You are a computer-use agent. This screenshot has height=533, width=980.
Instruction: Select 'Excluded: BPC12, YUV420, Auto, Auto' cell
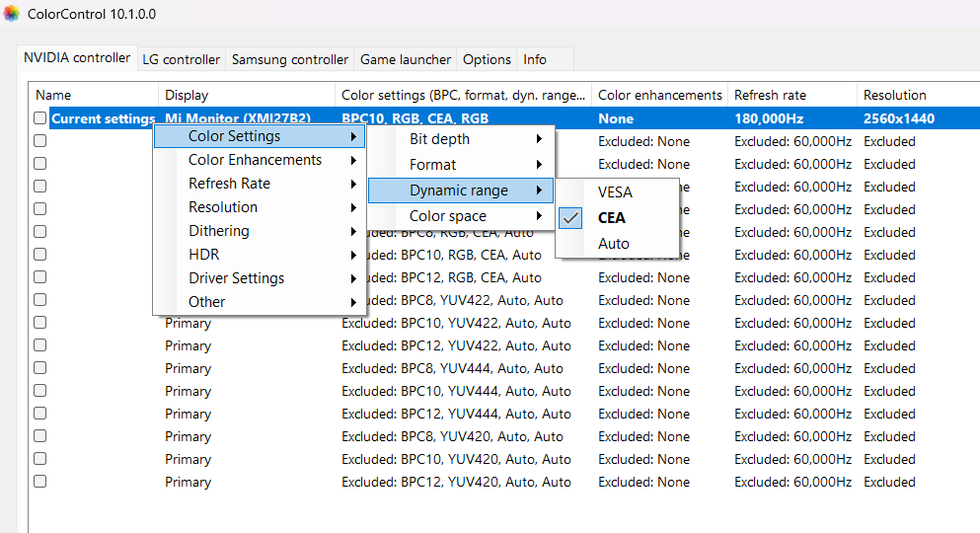[x=456, y=482]
